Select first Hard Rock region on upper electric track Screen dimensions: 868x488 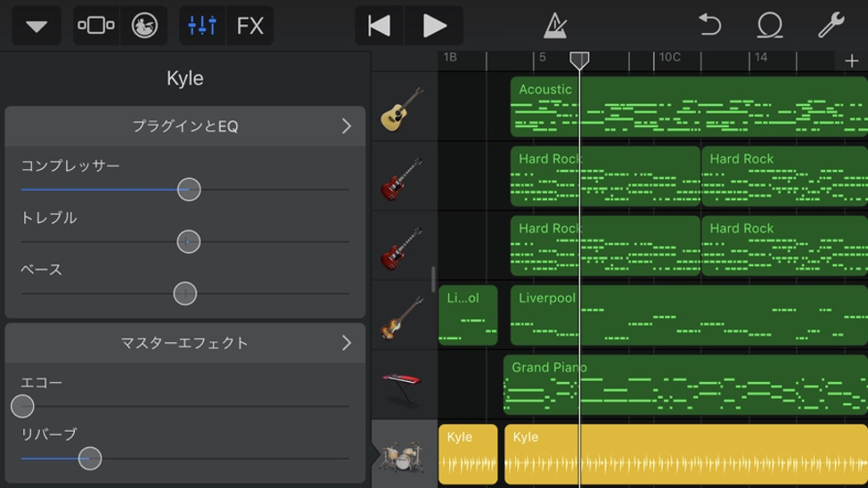(605, 176)
